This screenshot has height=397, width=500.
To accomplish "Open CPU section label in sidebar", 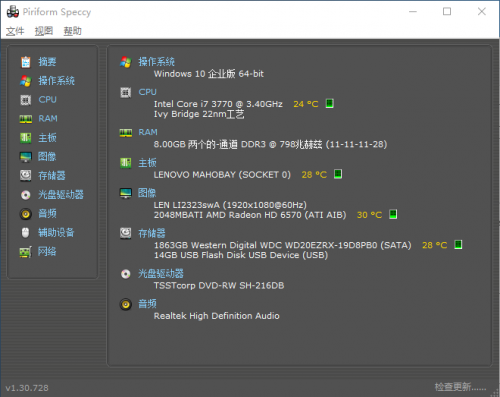I will pyautogui.click(x=47, y=99).
